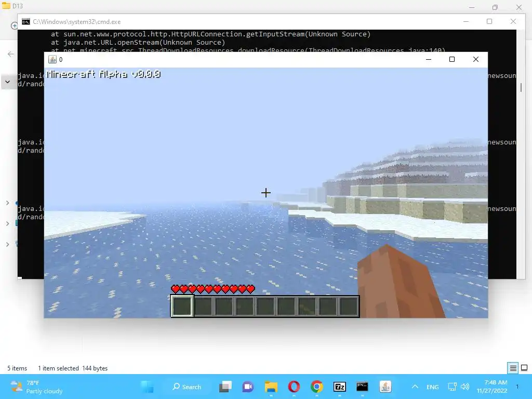Add new tab with Explorer plus button
The image size is (532, 399).
point(14,26)
